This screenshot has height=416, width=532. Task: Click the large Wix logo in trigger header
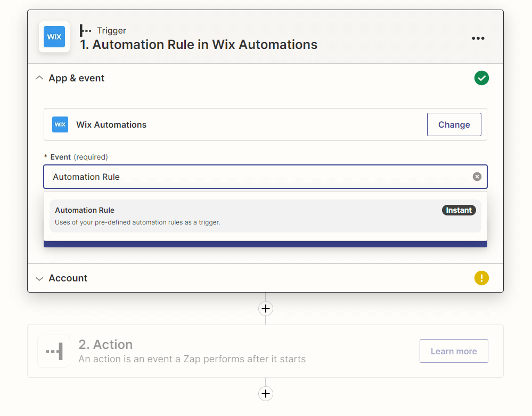[54, 37]
